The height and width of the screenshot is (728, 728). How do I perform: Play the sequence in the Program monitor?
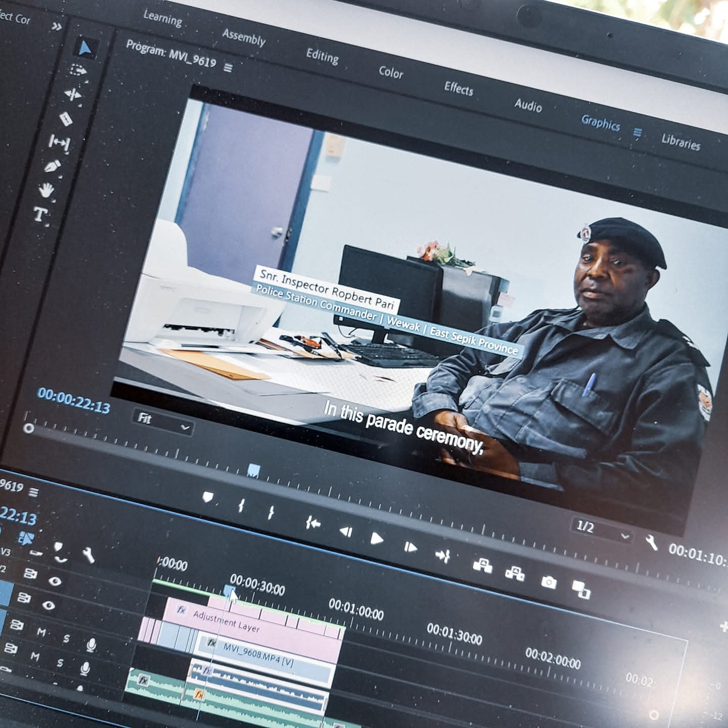pyautogui.click(x=377, y=538)
